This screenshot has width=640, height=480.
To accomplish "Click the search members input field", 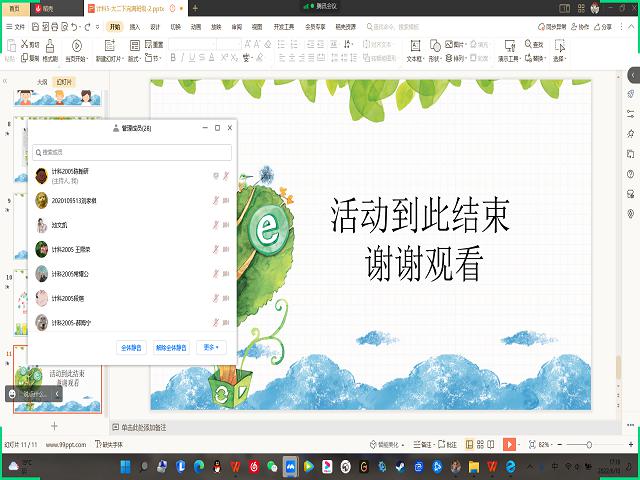I will pyautogui.click(x=132, y=152).
